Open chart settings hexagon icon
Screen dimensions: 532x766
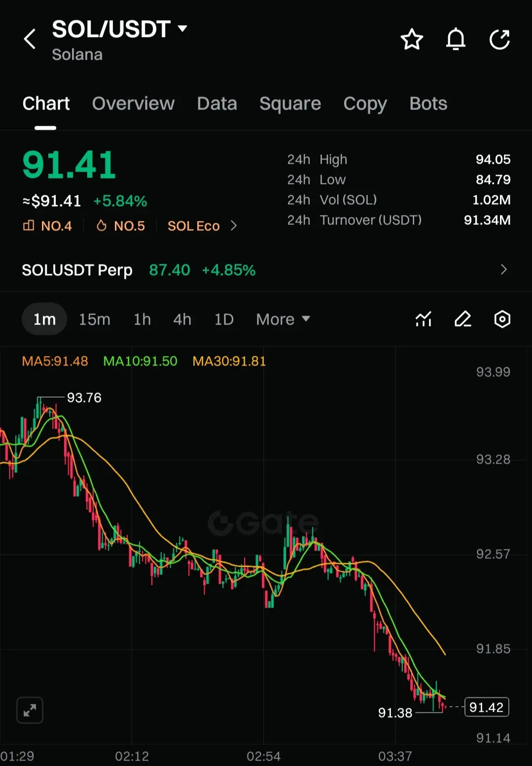(x=502, y=319)
